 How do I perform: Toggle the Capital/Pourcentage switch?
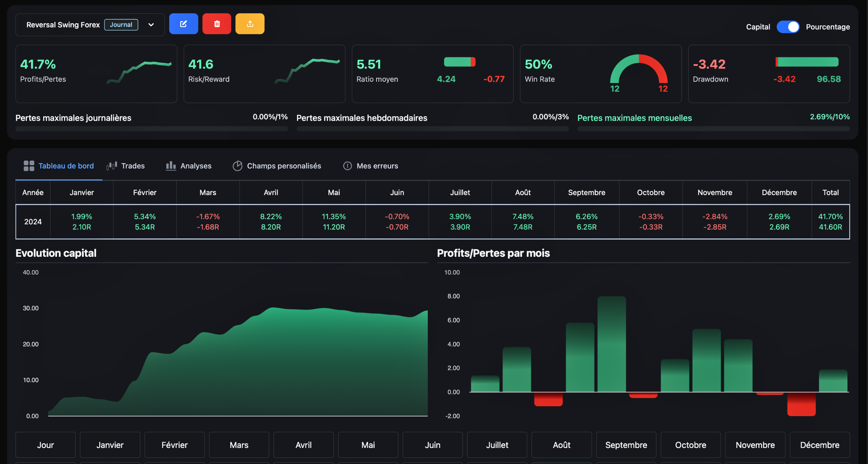click(788, 27)
